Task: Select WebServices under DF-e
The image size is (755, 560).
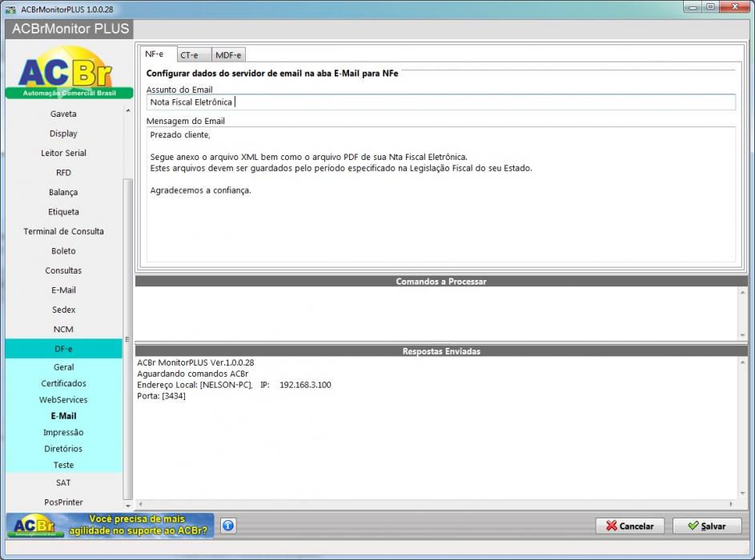Action: click(x=63, y=400)
